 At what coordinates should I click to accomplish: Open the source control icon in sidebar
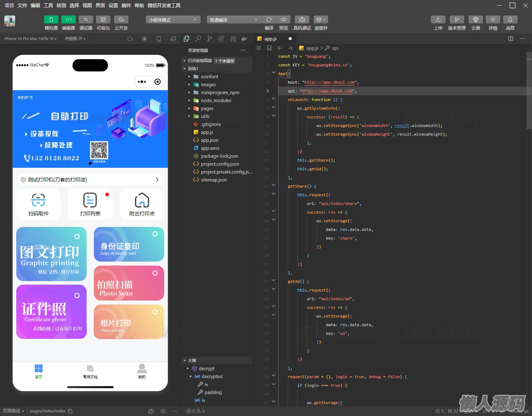(210, 39)
